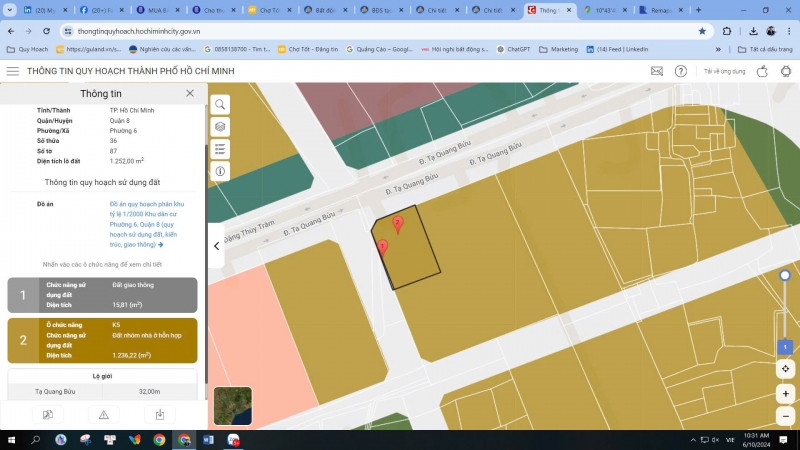Image resolution: width=800 pixels, height=450 pixels.
Task: Locate my position on the map
Action: pos(786,369)
